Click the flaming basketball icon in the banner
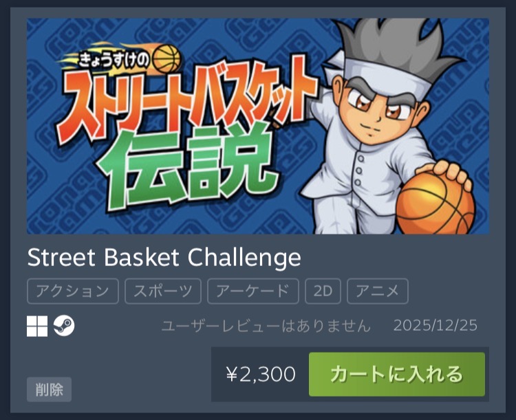 pos(167,59)
